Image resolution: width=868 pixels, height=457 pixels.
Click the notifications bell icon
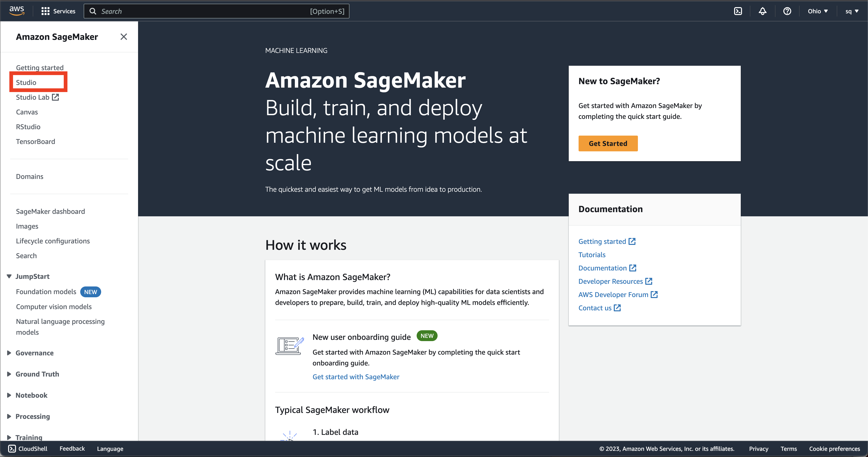pos(762,11)
